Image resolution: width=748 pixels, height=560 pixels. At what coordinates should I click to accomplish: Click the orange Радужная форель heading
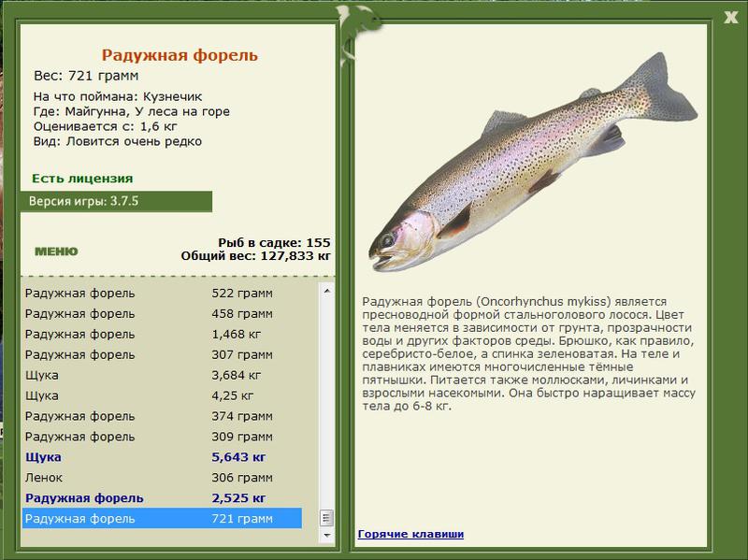[180, 55]
